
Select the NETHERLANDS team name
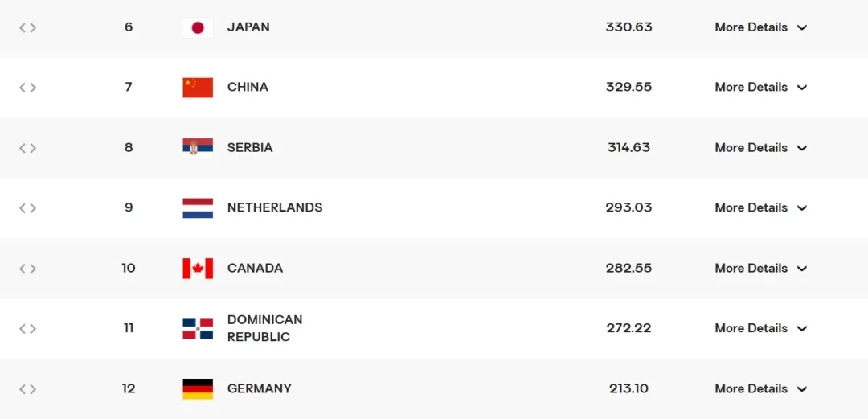275,207
